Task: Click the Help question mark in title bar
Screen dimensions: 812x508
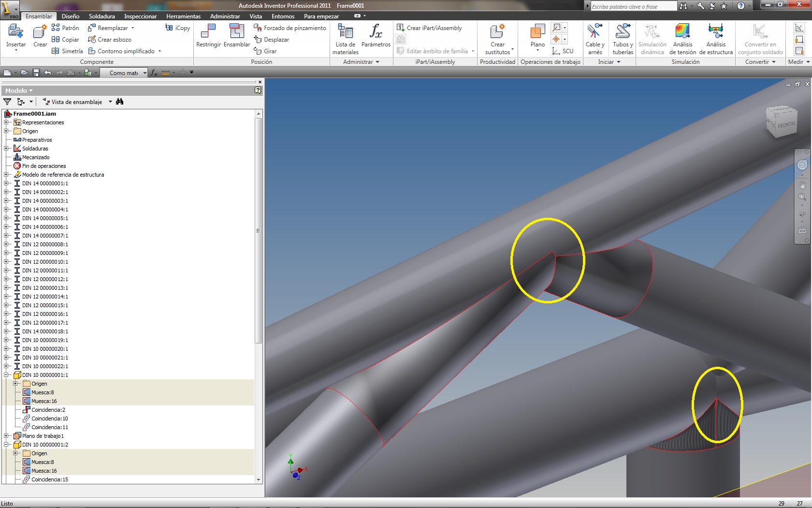Action: click(x=741, y=6)
